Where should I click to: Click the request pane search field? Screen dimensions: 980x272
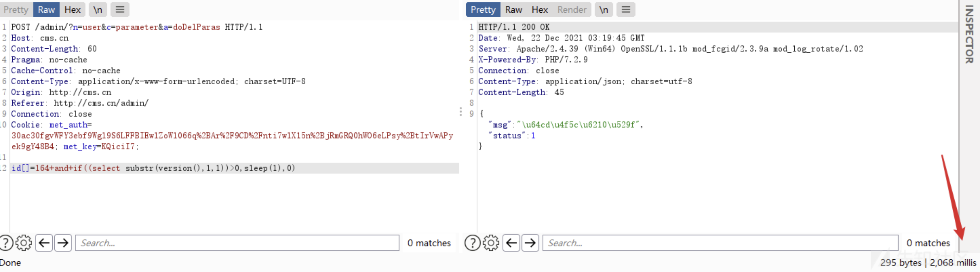click(237, 243)
